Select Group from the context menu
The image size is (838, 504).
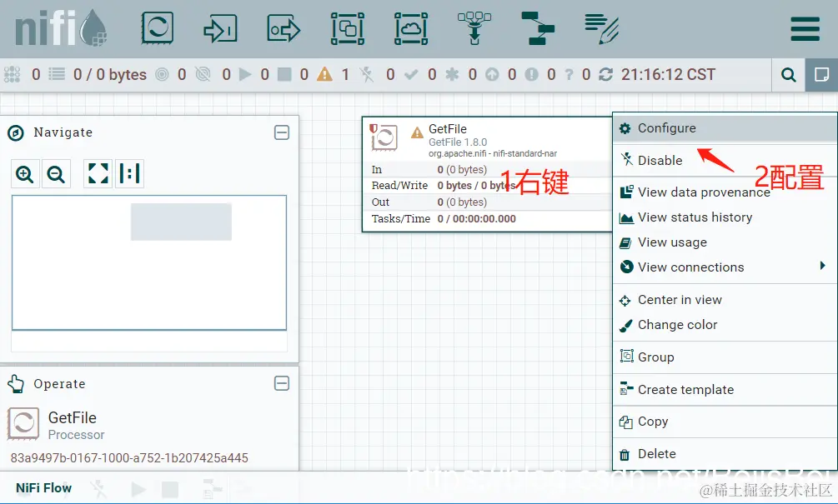coord(725,357)
